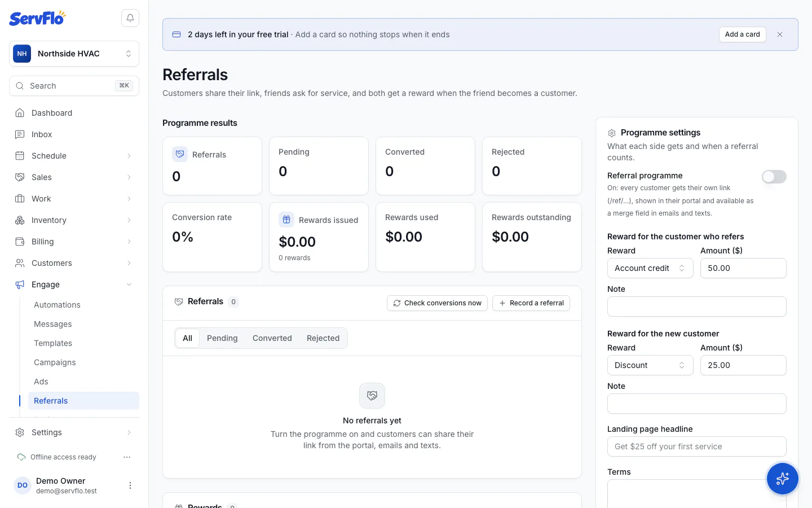This screenshot has width=812, height=508.
Task: Expand the Schedule menu
Action: [x=74, y=156]
